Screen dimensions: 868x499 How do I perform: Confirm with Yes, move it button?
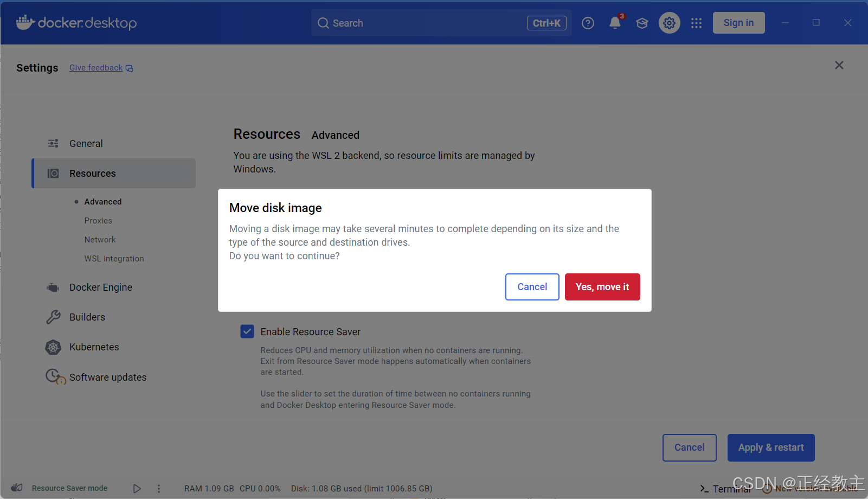tap(602, 287)
